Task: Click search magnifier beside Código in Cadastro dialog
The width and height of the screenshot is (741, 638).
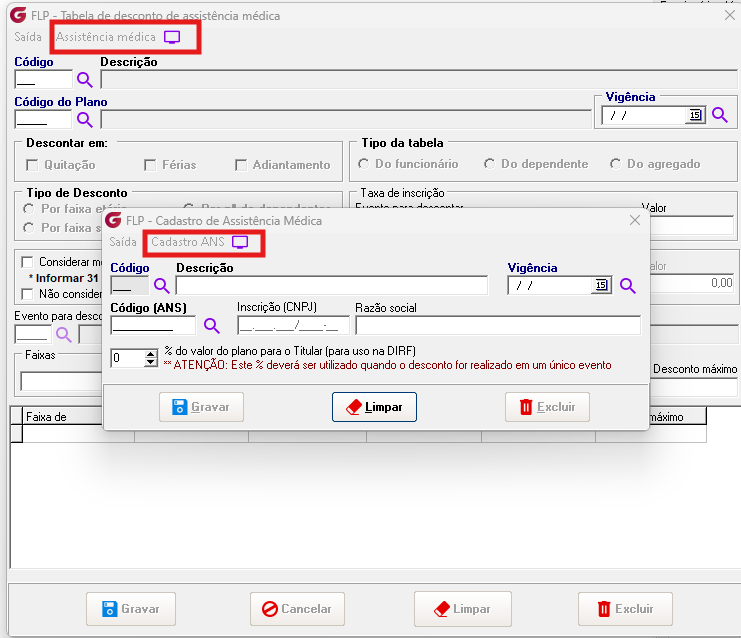Action: click(x=162, y=285)
